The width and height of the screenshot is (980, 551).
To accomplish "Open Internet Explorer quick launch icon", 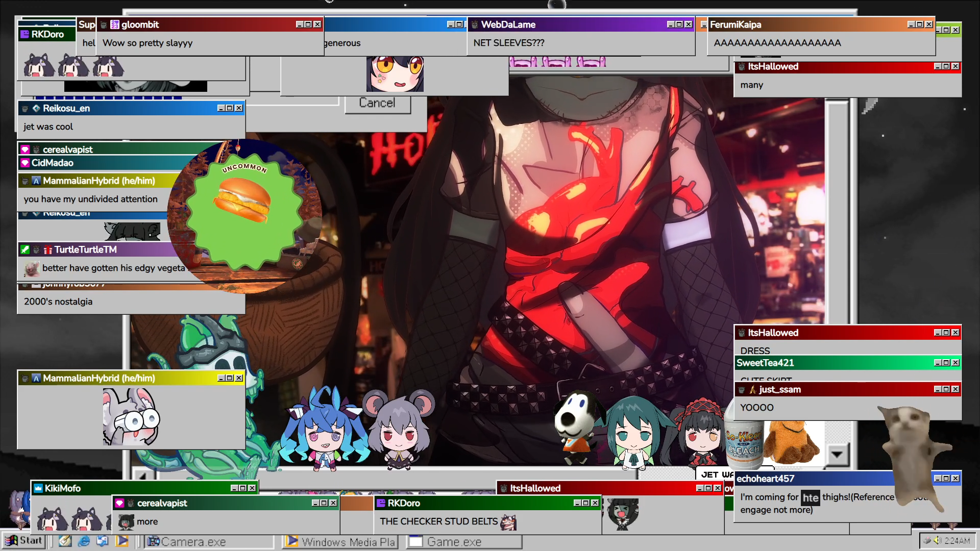I will click(84, 541).
